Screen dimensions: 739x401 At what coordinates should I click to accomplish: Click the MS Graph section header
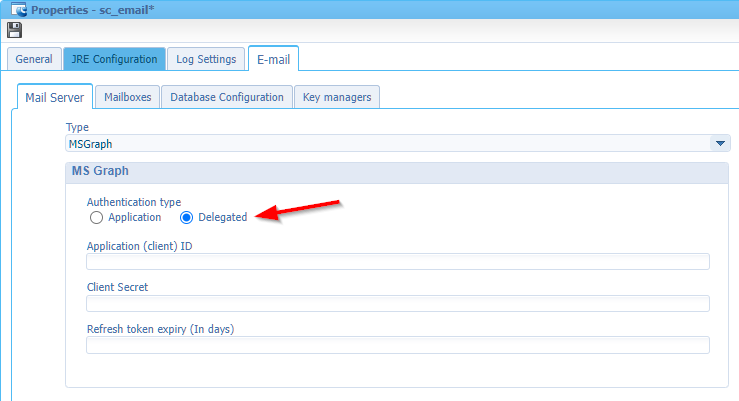coord(397,171)
